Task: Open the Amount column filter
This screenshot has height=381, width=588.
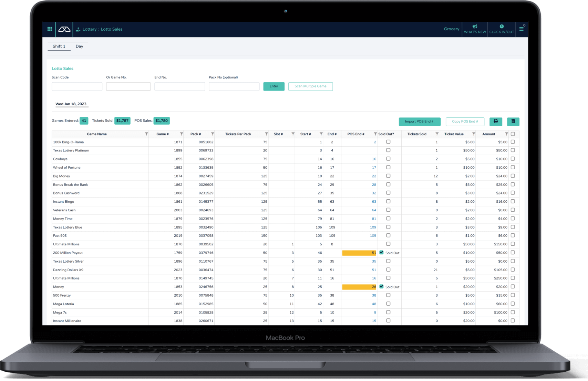Action: (x=506, y=134)
